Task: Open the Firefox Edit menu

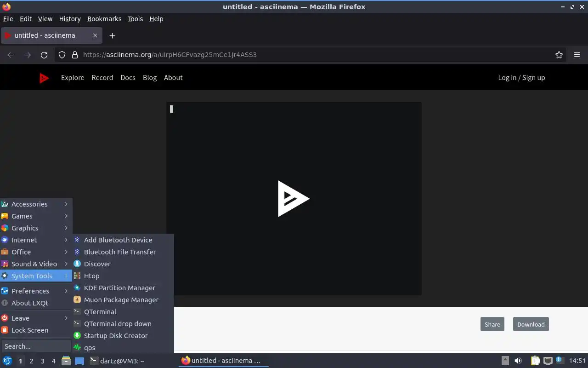Action: click(26, 19)
